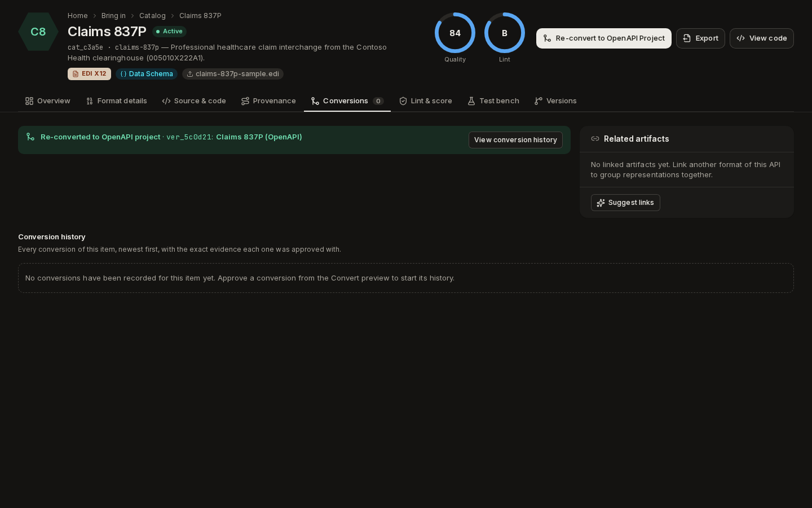Click the export icon in Export button
812x508 pixels.
click(687, 38)
